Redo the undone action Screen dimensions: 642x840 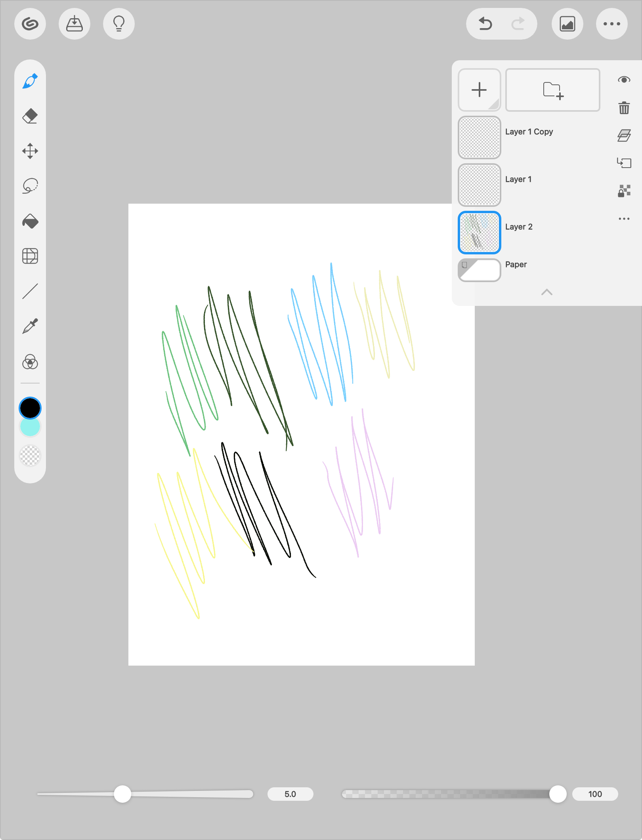click(518, 24)
